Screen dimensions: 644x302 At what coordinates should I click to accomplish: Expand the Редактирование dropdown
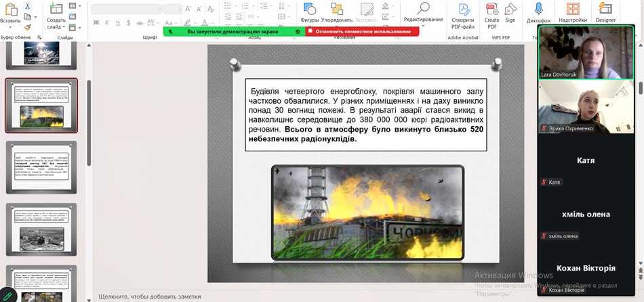click(x=423, y=20)
